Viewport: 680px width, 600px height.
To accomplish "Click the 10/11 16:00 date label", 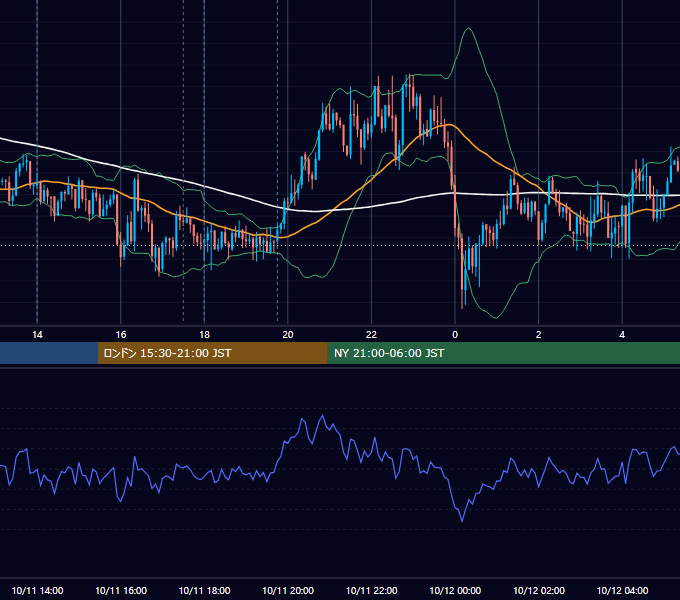I will (121, 590).
